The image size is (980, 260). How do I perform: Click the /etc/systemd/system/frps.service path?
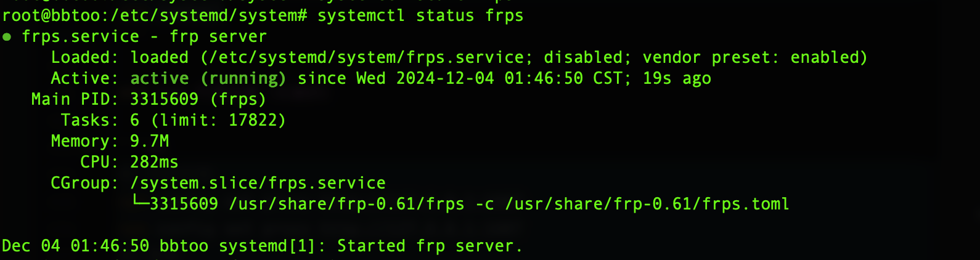coord(367,58)
